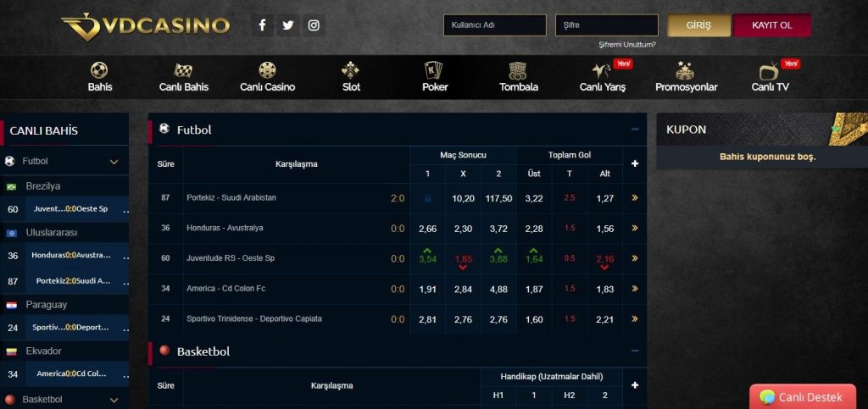Viewport: 868px width, 409px height.
Task: Click the Şifremi Unuttum link
Action: (626, 44)
